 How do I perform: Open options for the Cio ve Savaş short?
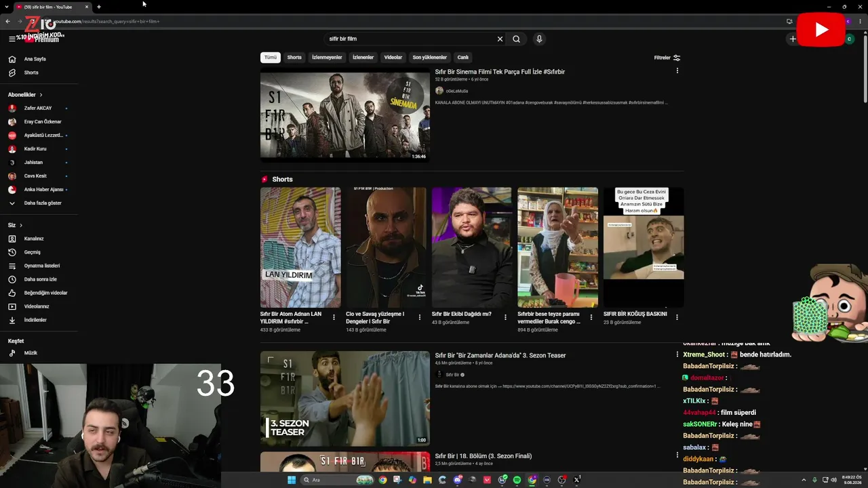pos(420,317)
